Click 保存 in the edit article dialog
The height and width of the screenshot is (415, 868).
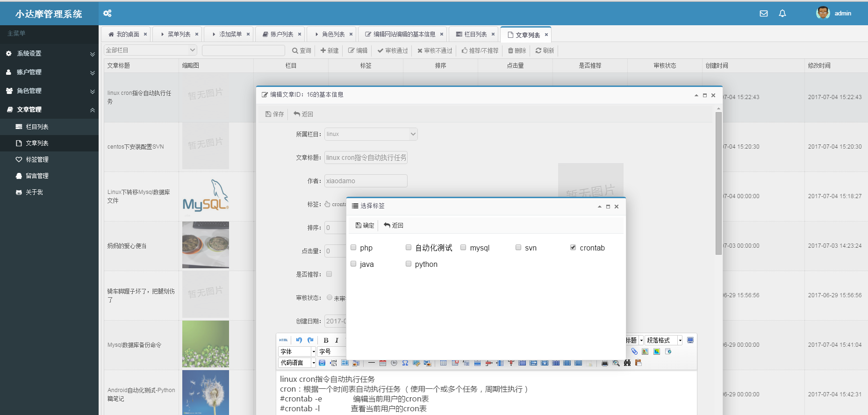click(274, 114)
